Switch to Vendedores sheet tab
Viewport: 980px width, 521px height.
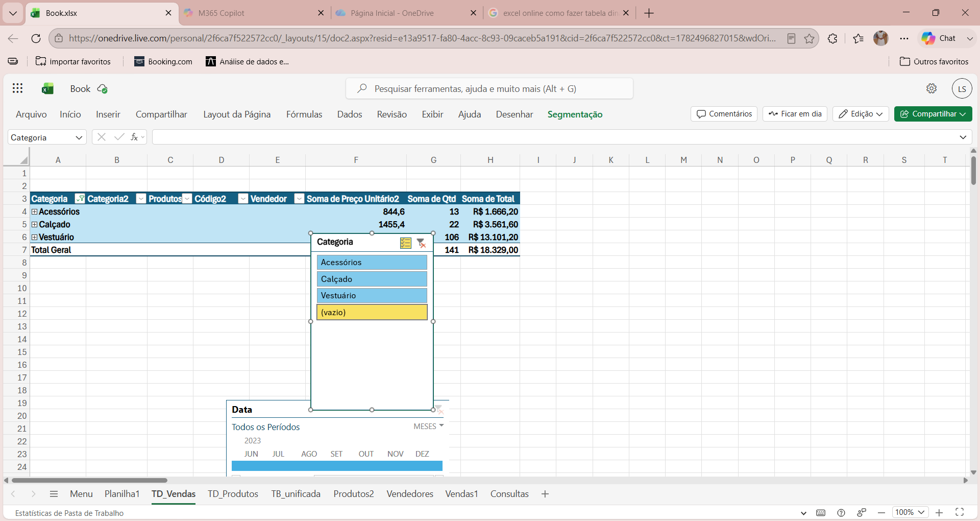pyautogui.click(x=410, y=494)
